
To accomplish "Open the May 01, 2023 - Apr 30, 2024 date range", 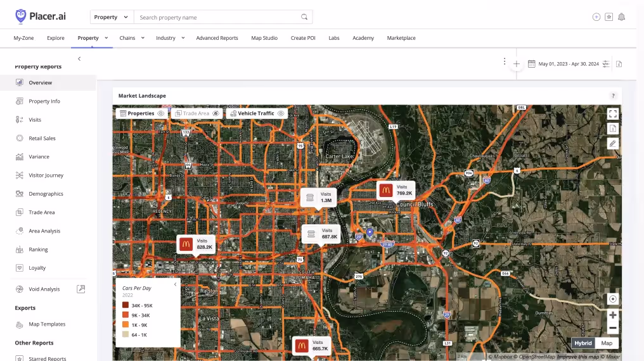I will click(x=569, y=64).
